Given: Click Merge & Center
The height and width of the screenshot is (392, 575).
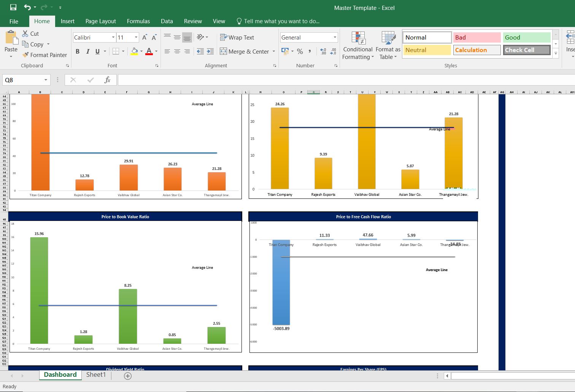Looking at the screenshot, I should [244, 51].
